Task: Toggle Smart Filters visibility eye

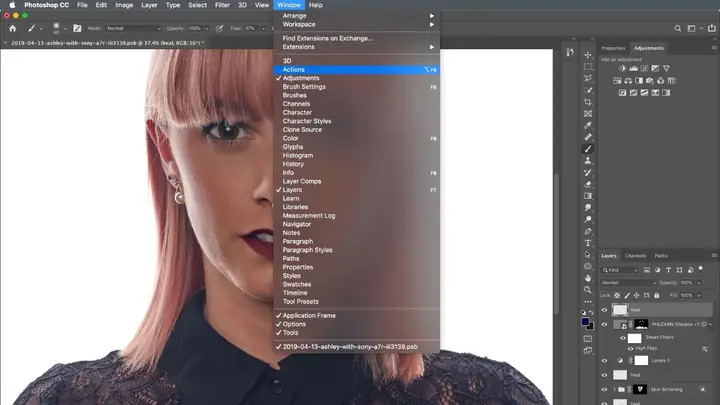Action: (x=623, y=338)
